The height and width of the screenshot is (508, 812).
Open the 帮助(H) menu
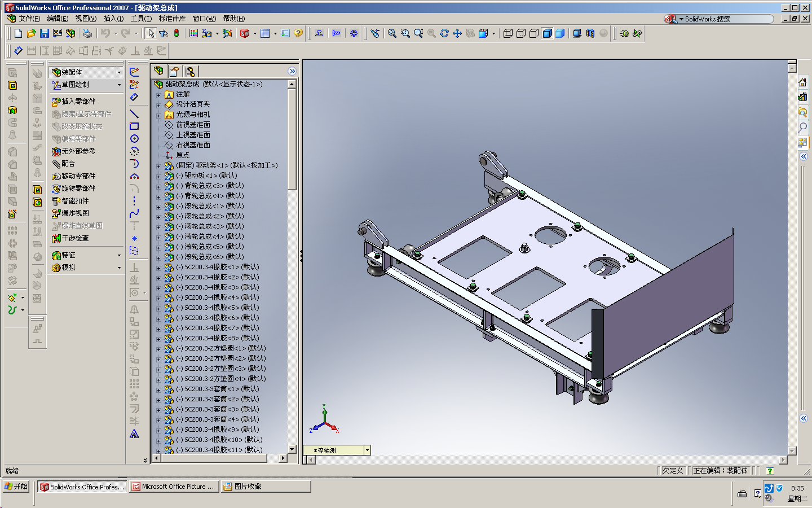coord(233,19)
